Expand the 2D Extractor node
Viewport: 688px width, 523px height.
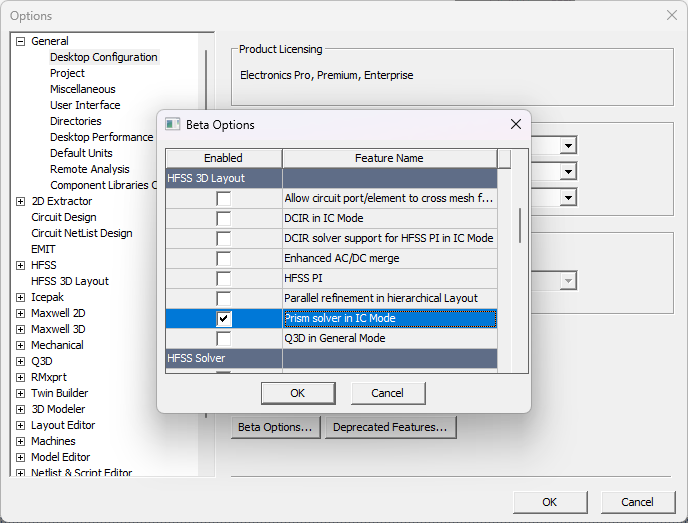pyautogui.click(x=20, y=201)
